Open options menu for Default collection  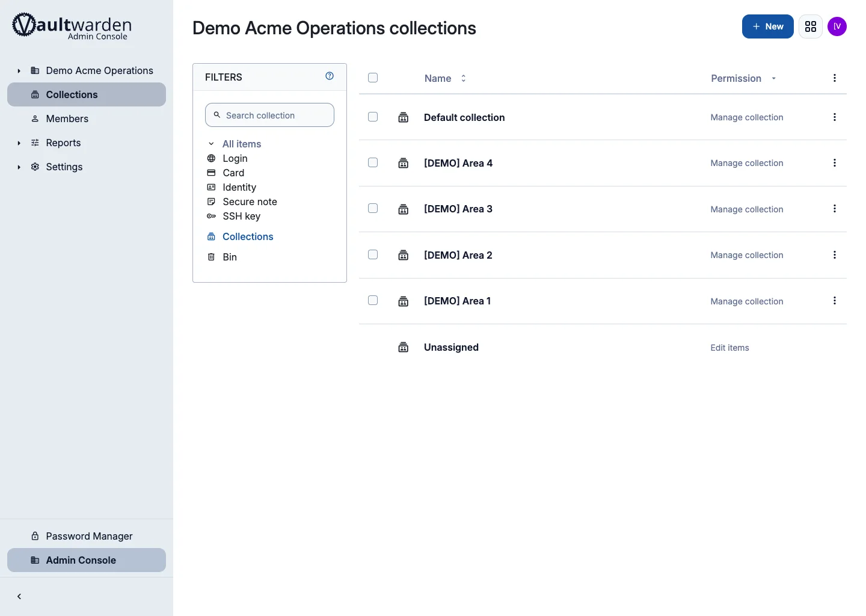(x=835, y=117)
